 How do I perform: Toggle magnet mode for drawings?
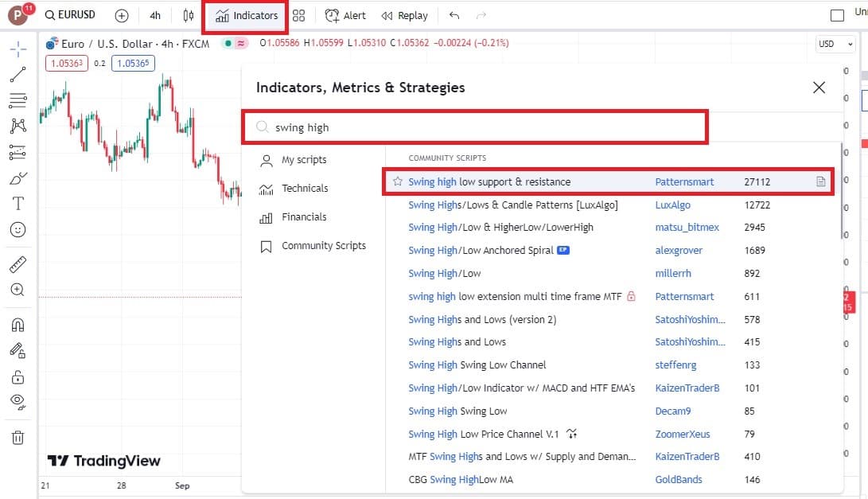[x=18, y=325]
